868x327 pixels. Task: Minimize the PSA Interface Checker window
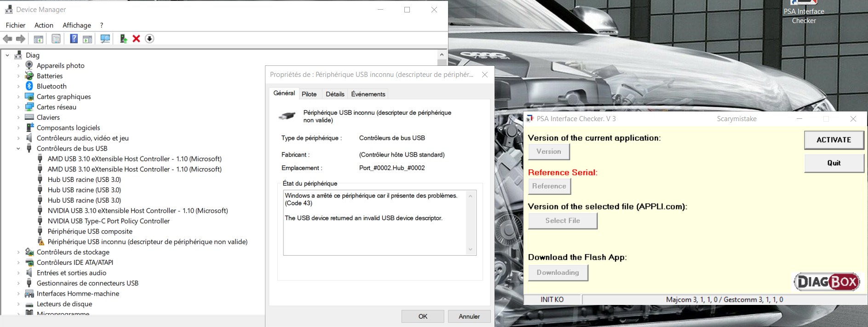pyautogui.click(x=799, y=119)
